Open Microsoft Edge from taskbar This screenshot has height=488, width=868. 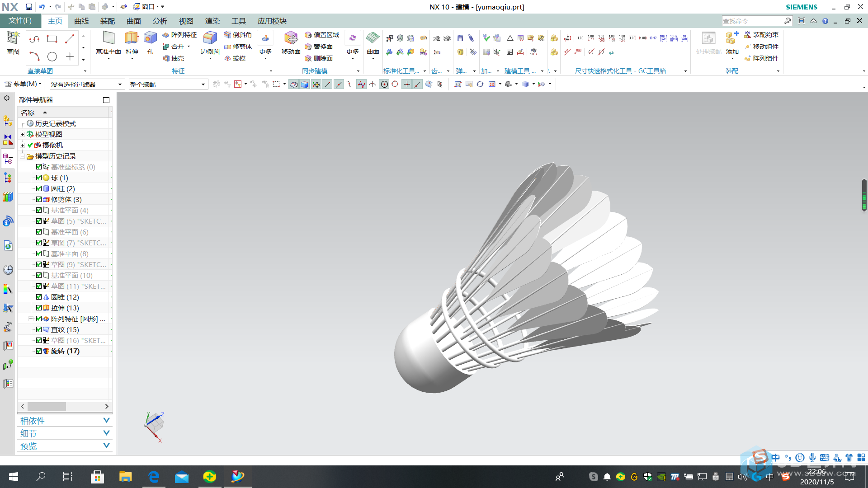[154, 477]
